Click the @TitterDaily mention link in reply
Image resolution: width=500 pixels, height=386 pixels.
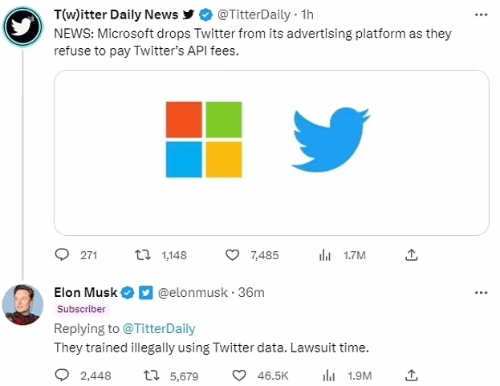159,329
